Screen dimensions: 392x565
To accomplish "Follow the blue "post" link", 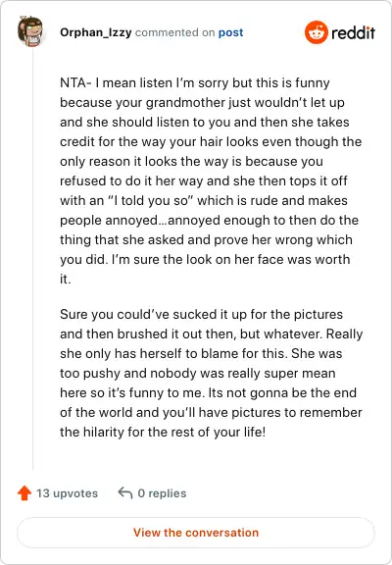I will pos(230,32).
